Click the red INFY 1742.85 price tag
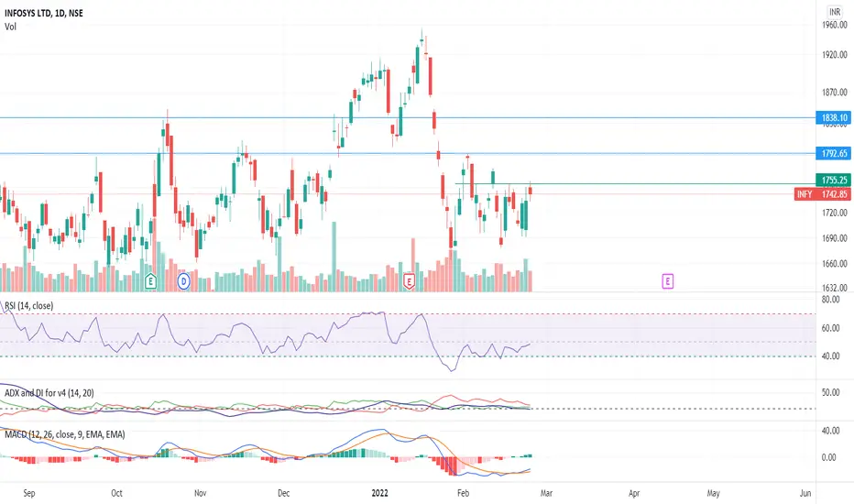Image resolution: width=854 pixels, height=504 pixels. 823,194
